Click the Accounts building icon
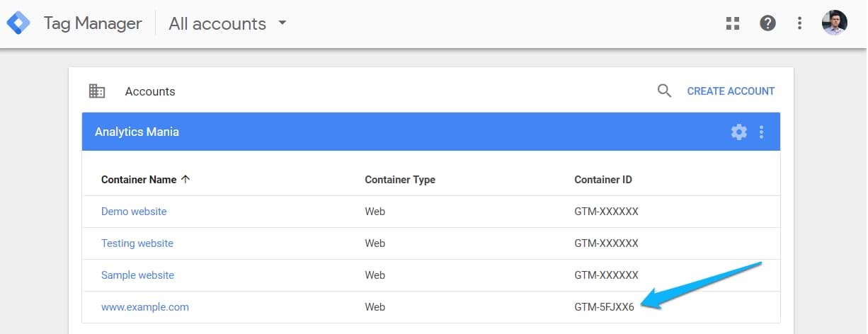868x334 pixels. 97,91
